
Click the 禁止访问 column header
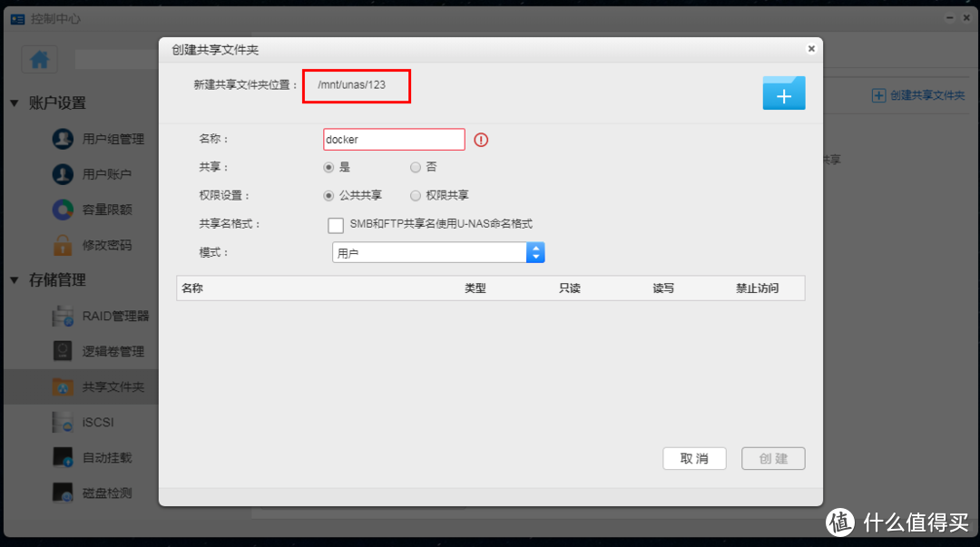(757, 288)
